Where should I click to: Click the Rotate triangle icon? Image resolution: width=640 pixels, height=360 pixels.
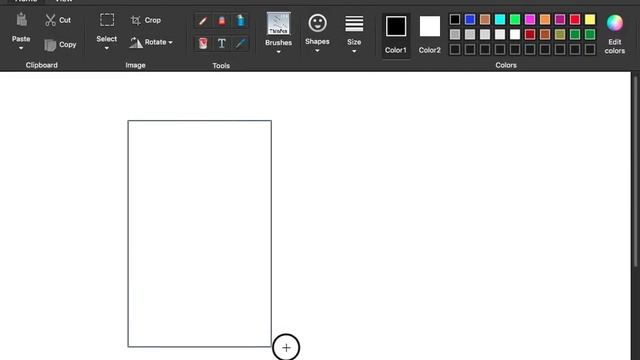tap(136, 42)
